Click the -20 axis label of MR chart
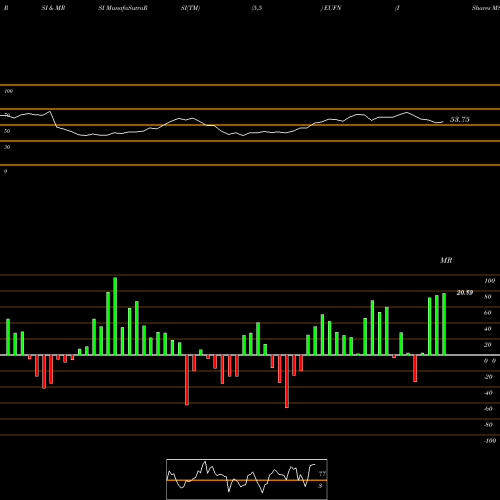500x500 pixels. tap(488, 377)
